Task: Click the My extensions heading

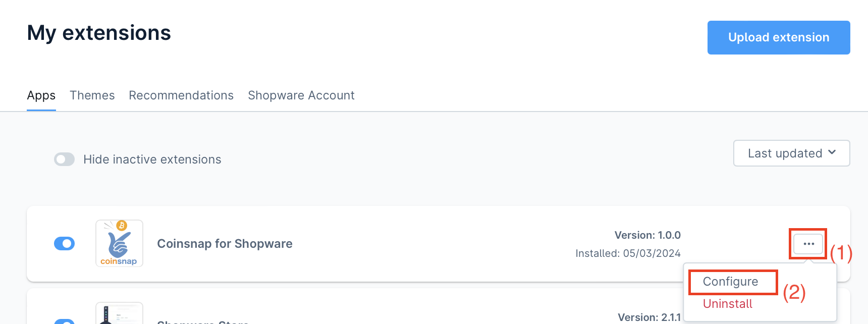Action: click(x=99, y=33)
